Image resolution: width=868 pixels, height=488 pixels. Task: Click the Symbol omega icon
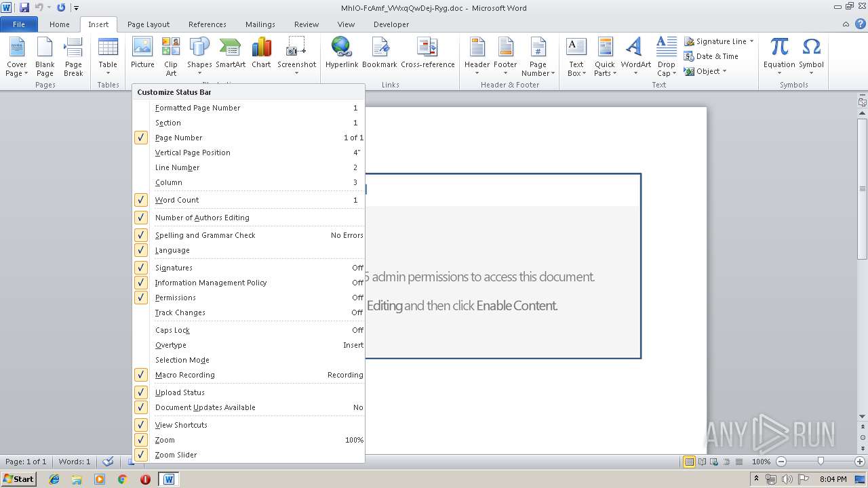[x=811, y=56]
